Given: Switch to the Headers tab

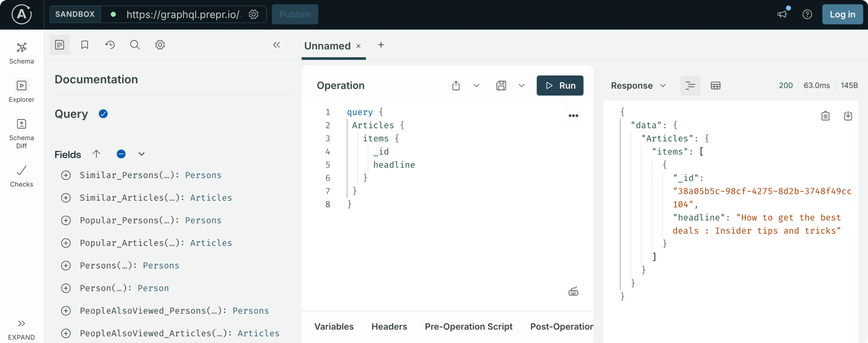Looking at the screenshot, I should 389,326.
